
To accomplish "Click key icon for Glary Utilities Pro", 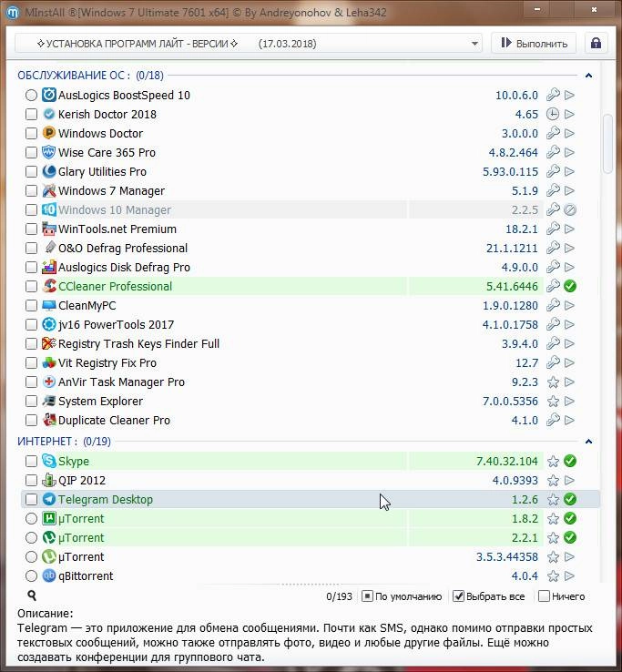I will pos(553,171).
